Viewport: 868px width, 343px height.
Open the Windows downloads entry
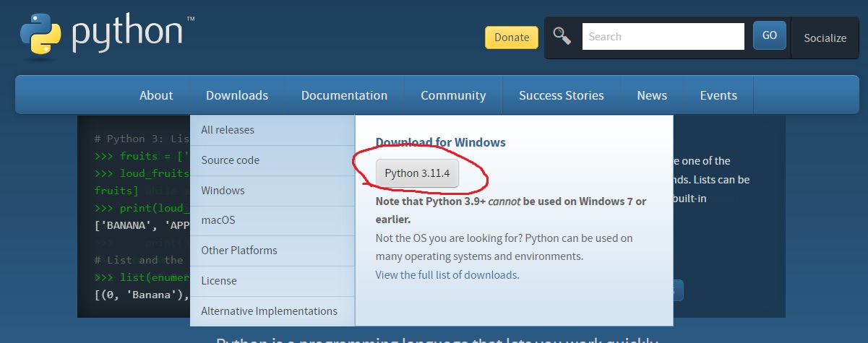(223, 191)
